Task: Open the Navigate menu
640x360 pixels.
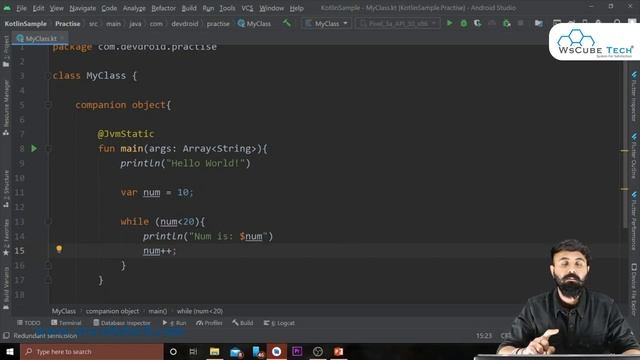Action: [82, 8]
